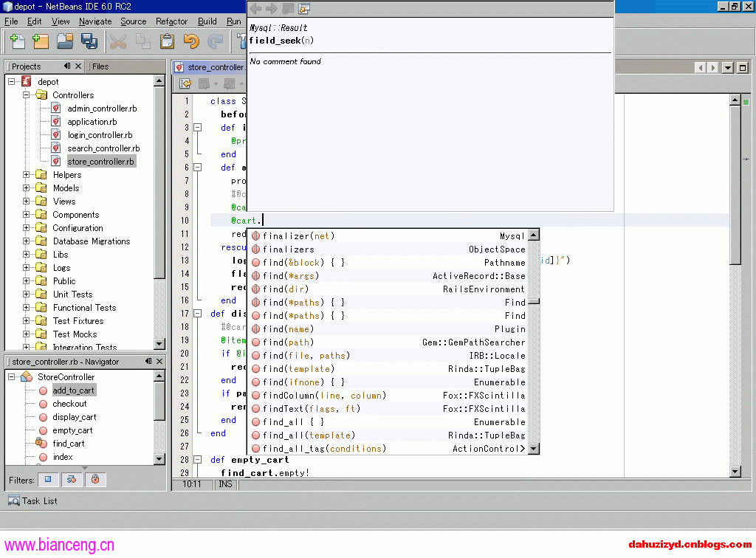
Task: Collapse the code fold at line 17
Action: coord(198,314)
